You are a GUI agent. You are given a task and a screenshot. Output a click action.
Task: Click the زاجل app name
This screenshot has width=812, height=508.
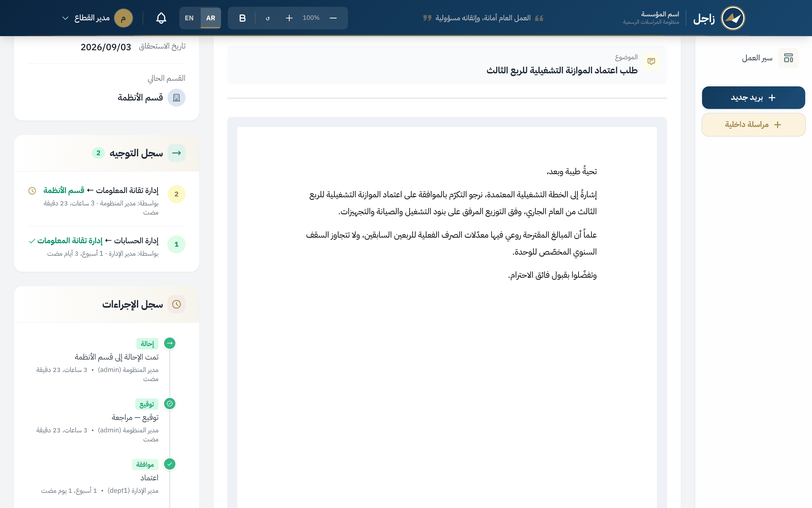[704, 18]
